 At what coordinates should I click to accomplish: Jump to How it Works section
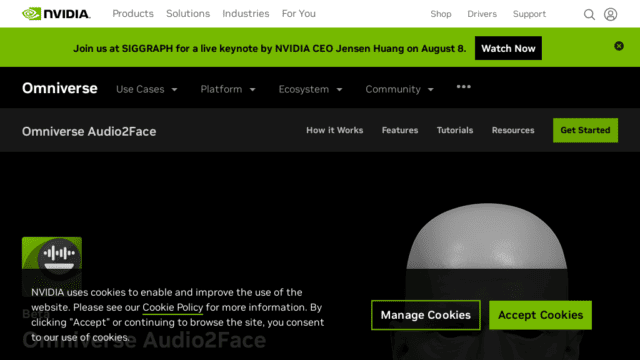335,130
